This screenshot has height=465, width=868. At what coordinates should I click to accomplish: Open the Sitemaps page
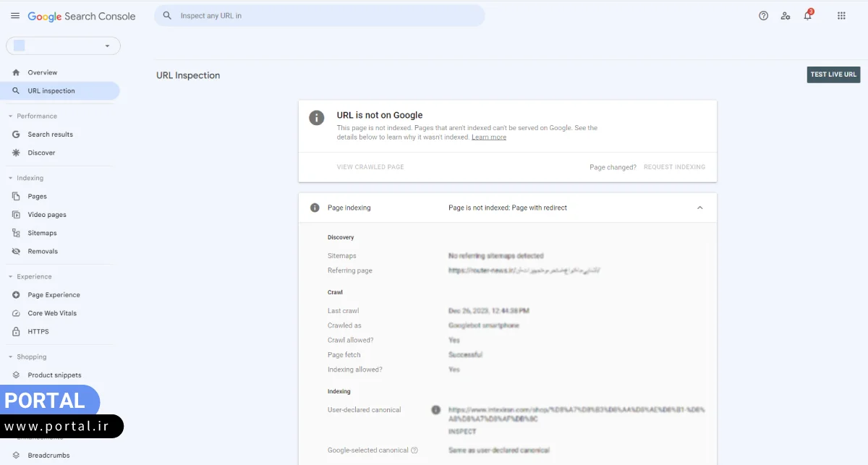42,233
